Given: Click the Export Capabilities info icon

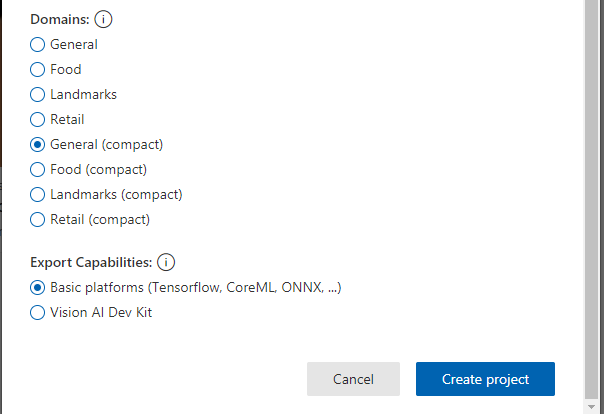Looking at the screenshot, I should (x=166, y=262).
